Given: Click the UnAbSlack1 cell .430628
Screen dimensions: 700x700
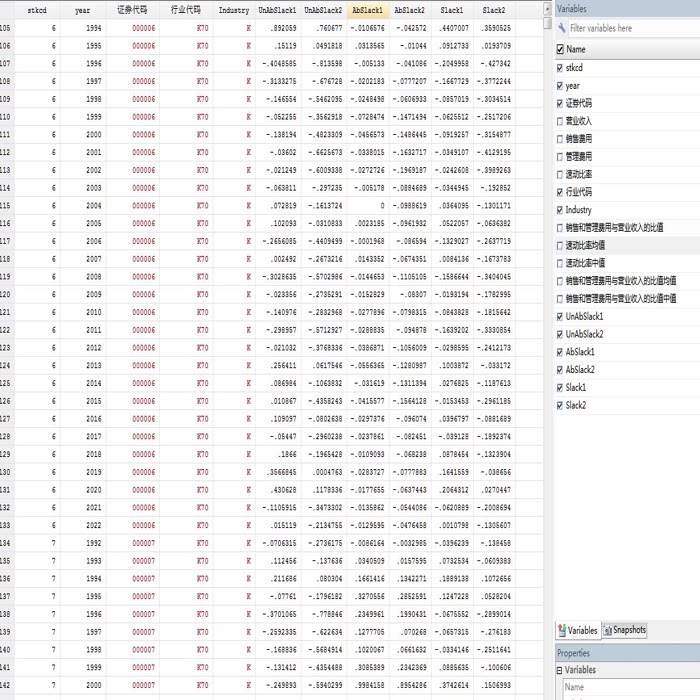Looking at the screenshot, I should tap(277, 490).
